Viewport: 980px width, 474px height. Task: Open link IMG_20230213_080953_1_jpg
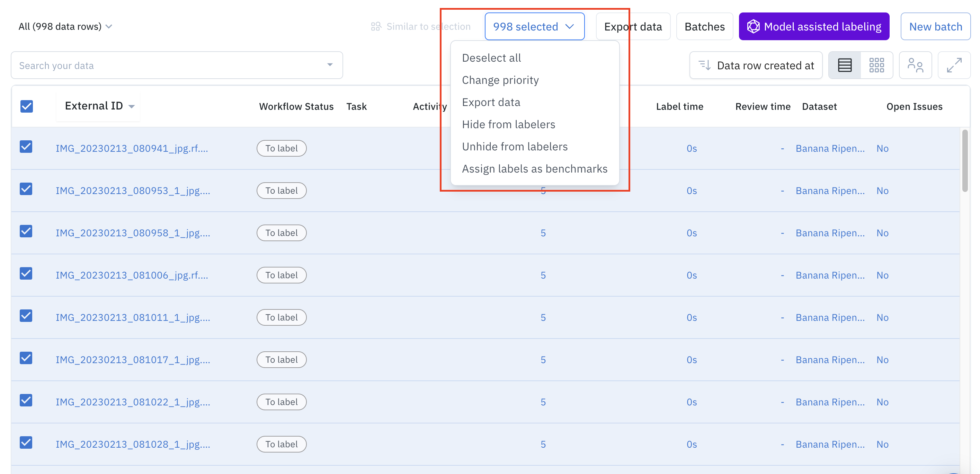[133, 190]
